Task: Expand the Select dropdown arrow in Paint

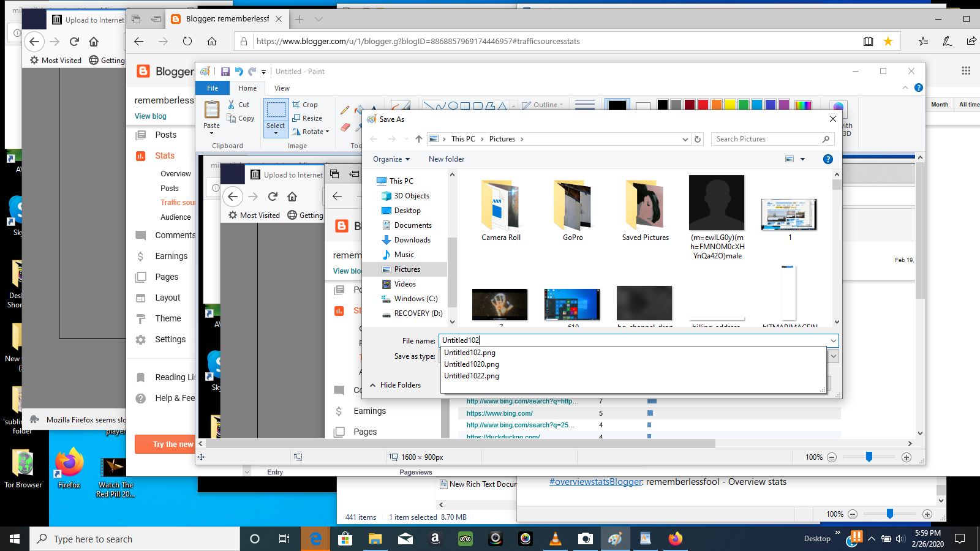Action: tap(276, 133)
